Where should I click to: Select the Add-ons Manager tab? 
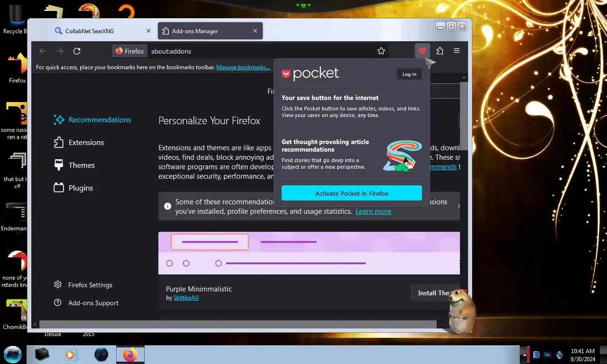click(x=211, y=31)
